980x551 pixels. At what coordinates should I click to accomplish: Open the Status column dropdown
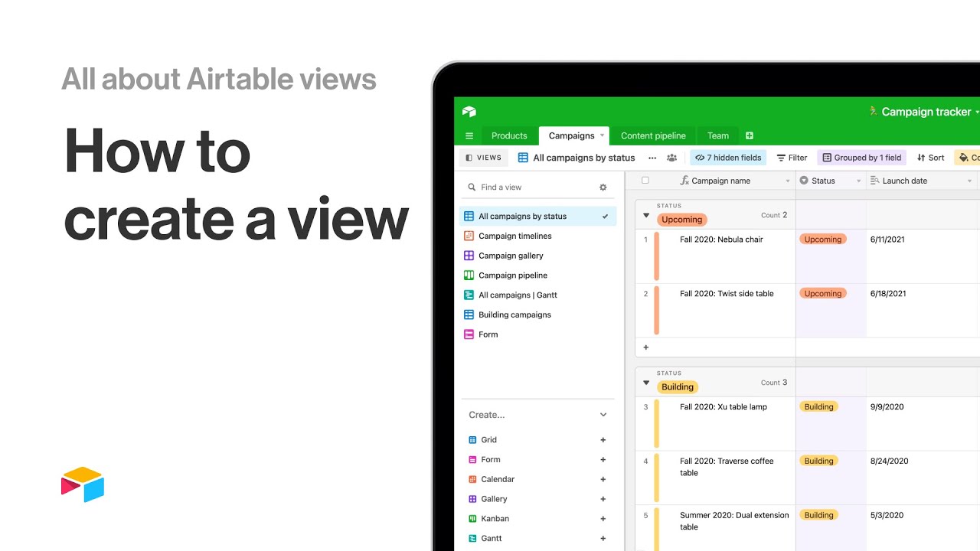[858, 181]
